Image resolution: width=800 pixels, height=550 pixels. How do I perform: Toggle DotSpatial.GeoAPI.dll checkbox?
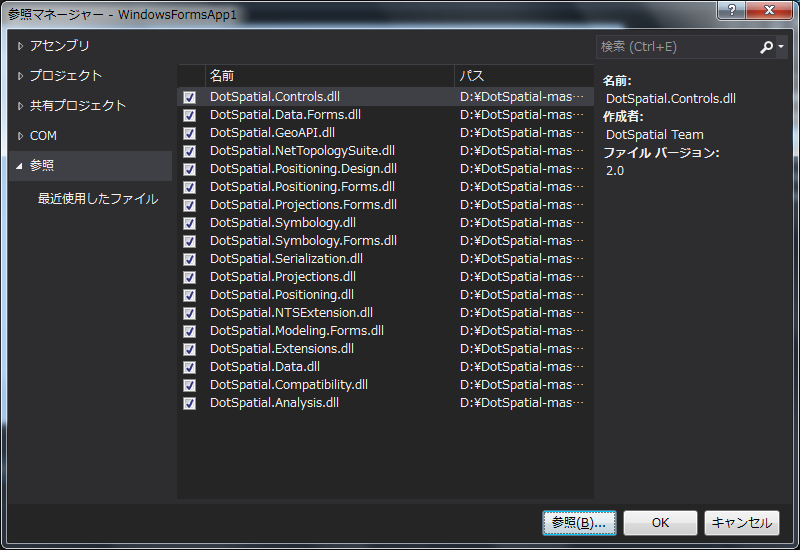[189, 133]
